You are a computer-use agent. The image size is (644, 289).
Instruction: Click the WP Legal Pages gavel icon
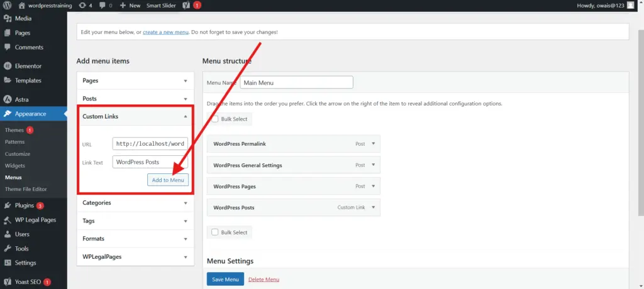[7, 220]
